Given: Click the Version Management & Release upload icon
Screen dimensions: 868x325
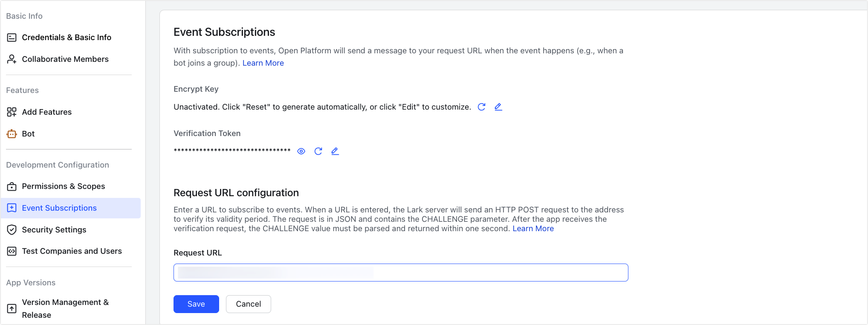Looking at the screenshot, I should 11,308.
